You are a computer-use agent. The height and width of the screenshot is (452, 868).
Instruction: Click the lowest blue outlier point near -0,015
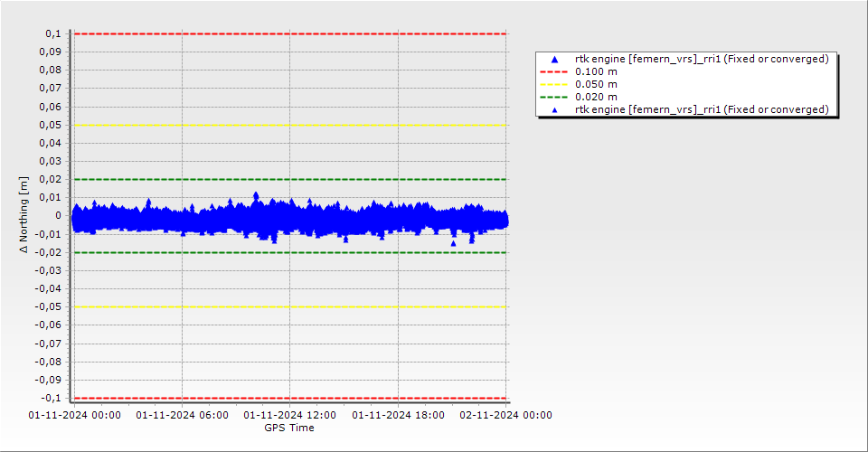pyautogui.click(x=453, y=243)
